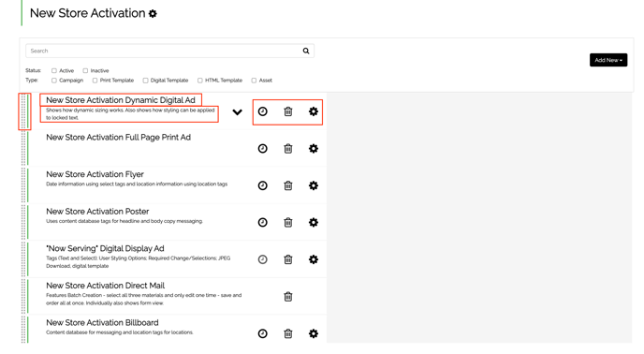
Task: Delete the New Store Activation Flyer
Action: [288, 185]
